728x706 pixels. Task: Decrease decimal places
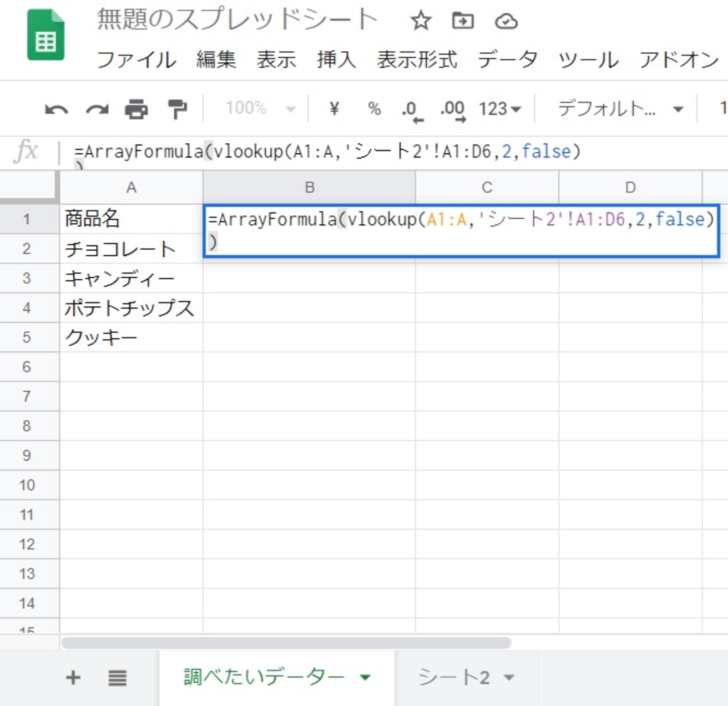pyautogui.click(x=412, y=111)
